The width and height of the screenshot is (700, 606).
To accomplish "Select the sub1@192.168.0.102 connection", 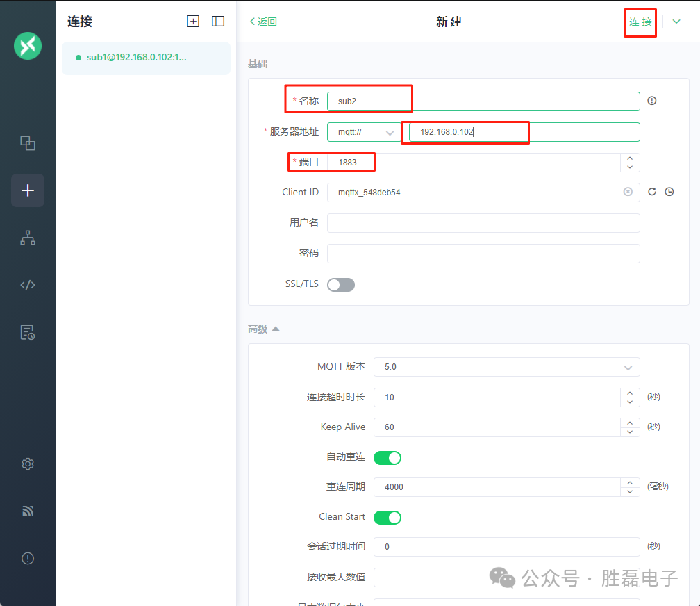I will pyautogui.click(x=146, y=58).
